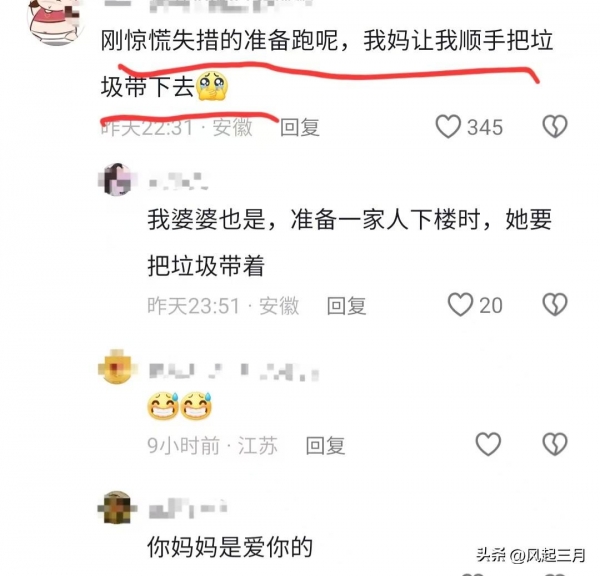Open the cartoon avatar of the top commenter
The height and width of the screenshot is (576, 600).
(x=56, y=21)
